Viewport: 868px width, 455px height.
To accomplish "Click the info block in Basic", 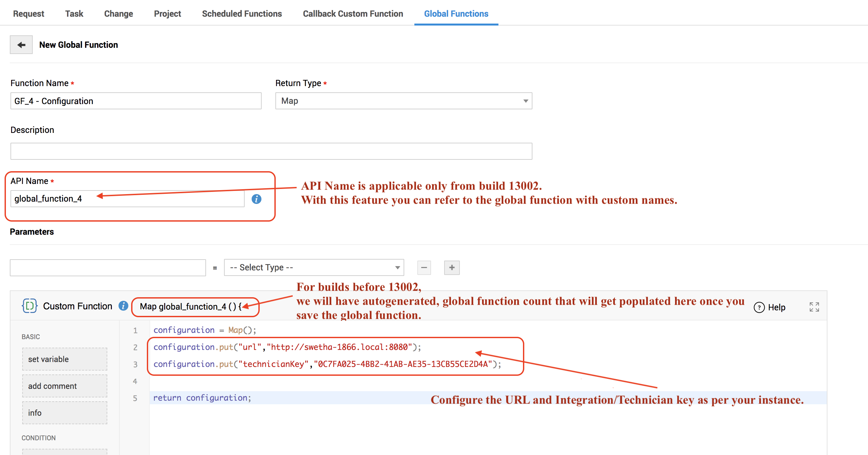I will pos(65,413).
